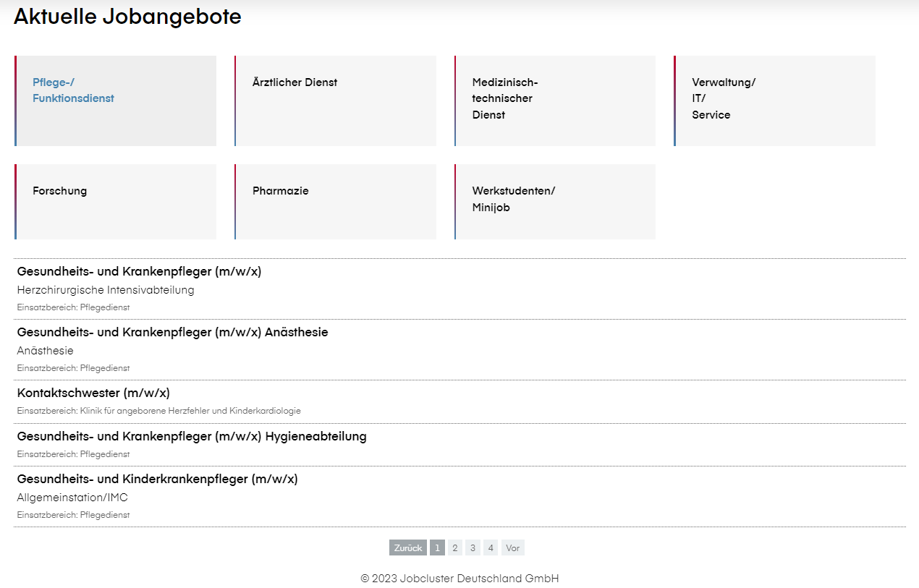Screen dimensions: 919x588
Task: Open the Kontaktschwester job listing
Action: (x=93, y=393)
